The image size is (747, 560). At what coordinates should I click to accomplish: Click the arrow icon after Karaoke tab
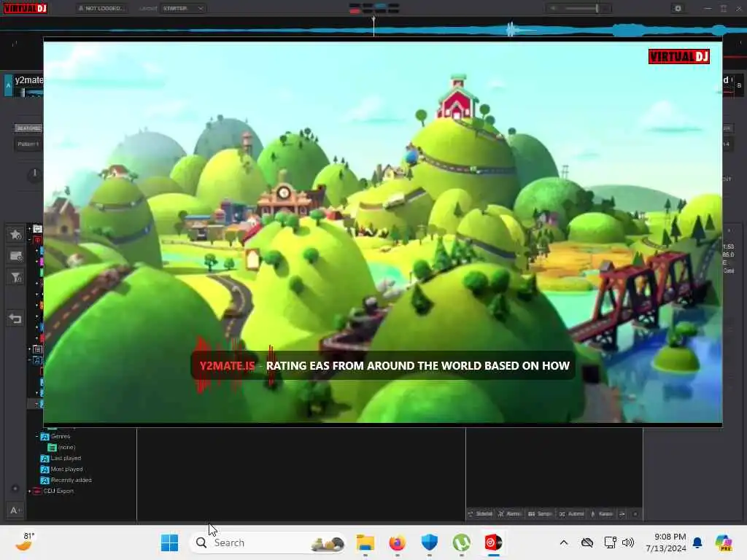622,514
